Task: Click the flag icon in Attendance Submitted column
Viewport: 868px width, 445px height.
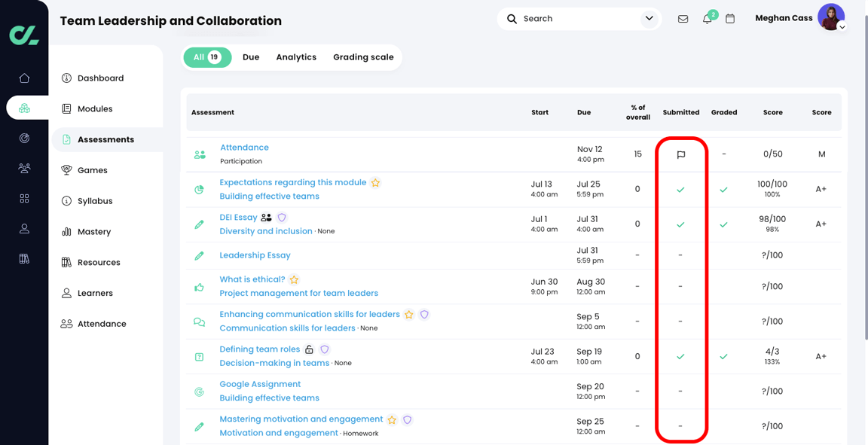Action: [681, 154]
